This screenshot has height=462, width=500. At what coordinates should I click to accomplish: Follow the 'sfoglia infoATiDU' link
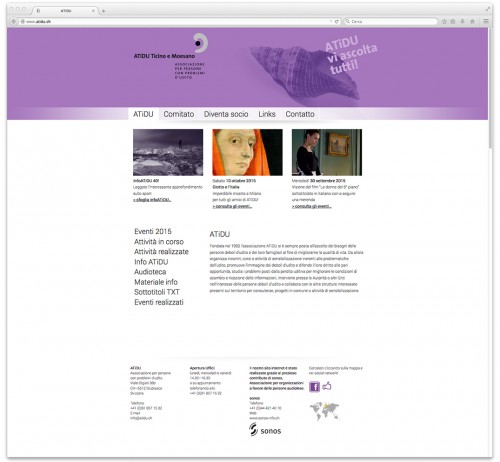[x=152, y=200]
